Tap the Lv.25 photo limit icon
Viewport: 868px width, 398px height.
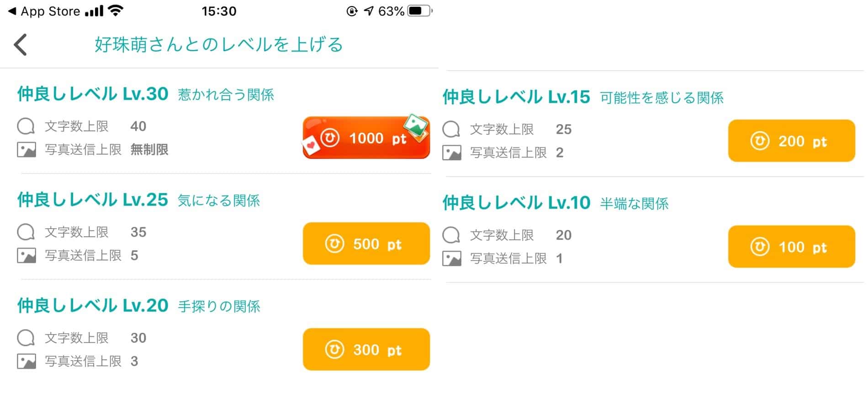(x=26, y=256)
